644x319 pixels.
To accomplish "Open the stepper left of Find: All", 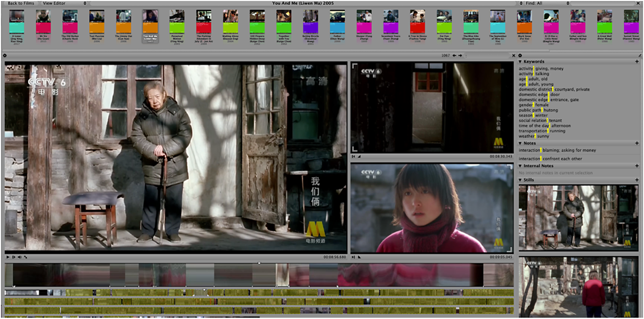I will tap(520, 3).
